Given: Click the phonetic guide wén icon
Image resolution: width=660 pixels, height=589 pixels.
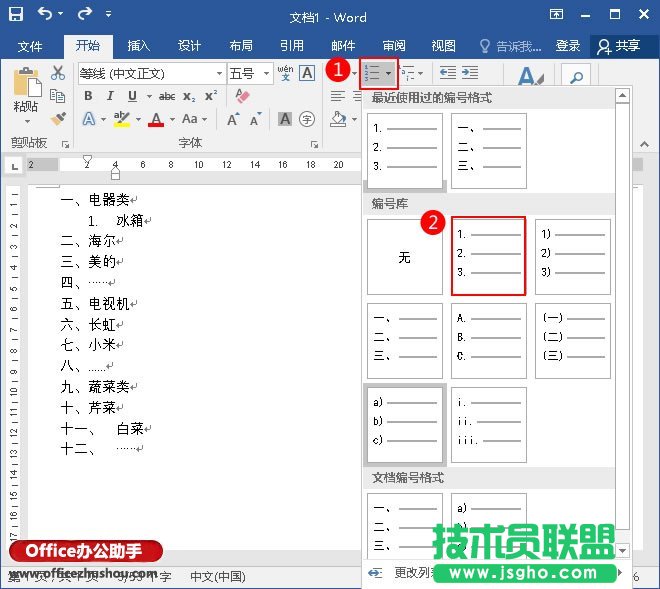Looking at the screenshot, I should pos(285,73).
